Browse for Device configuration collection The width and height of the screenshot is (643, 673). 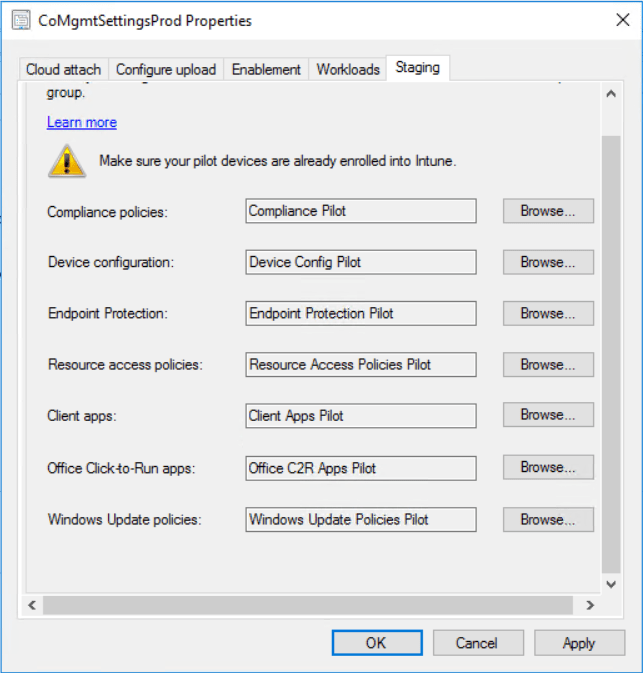click(x=548, y=262)
